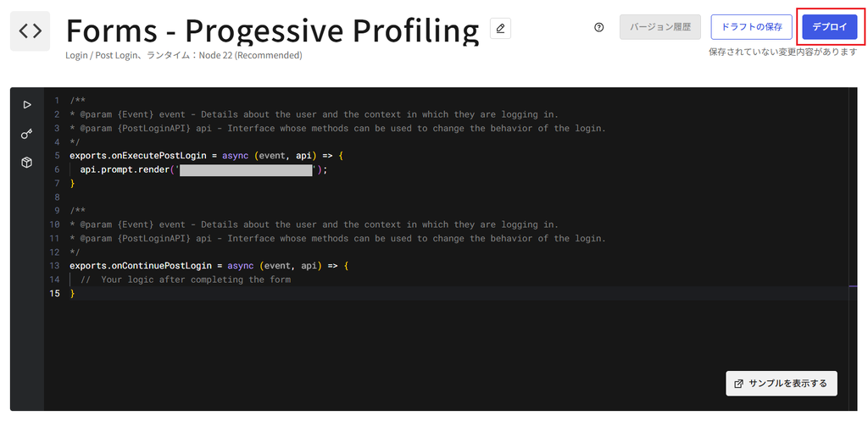Save draft with ドラフトの保存 button
868x421 pixels.
[751, 27]
